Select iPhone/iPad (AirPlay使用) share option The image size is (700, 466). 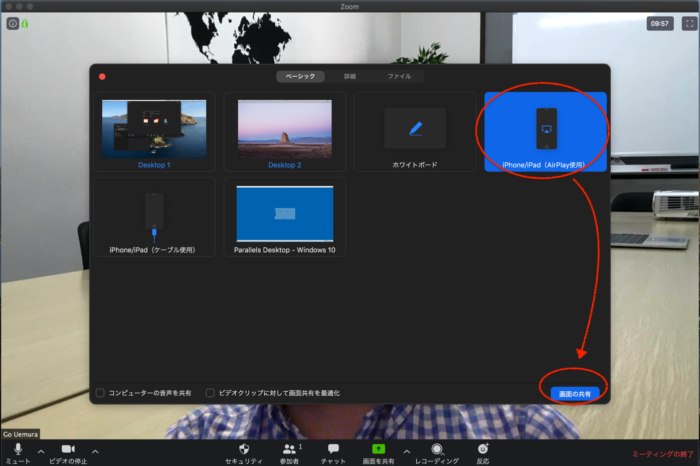pyautogui.click(x=546, y=132)
